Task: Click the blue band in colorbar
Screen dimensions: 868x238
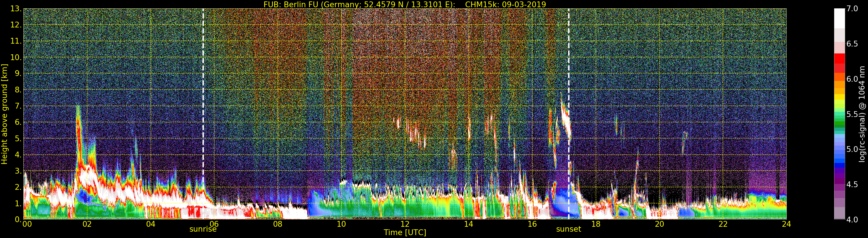Action: coord(839,157)
